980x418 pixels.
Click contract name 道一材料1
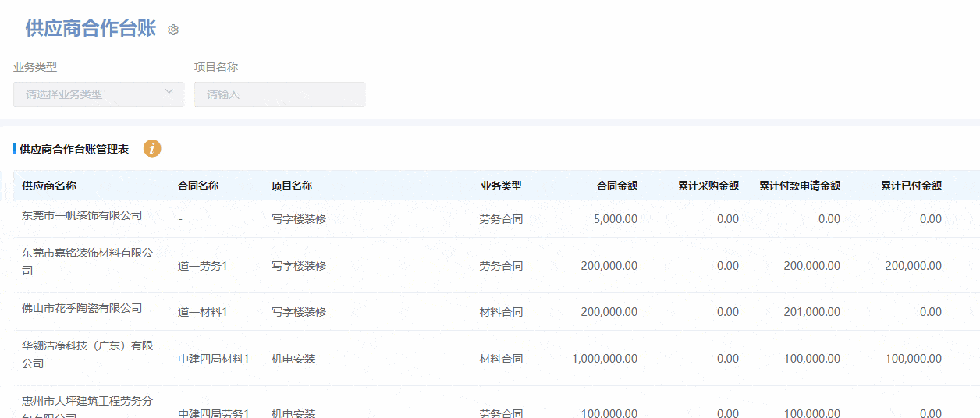pyautogui.click(x=202, y=312)
